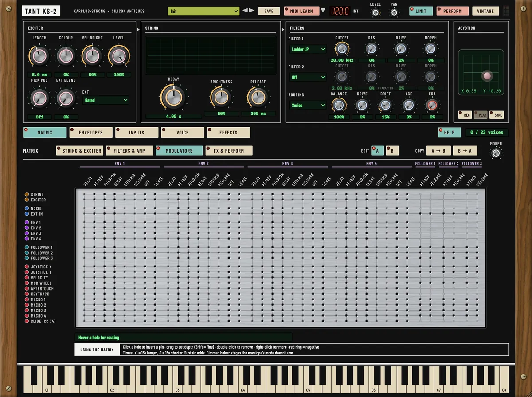Screen dimensions: 532x397
Task: Open FX & Perform matrix page
Action: click(x=229, y=151)
